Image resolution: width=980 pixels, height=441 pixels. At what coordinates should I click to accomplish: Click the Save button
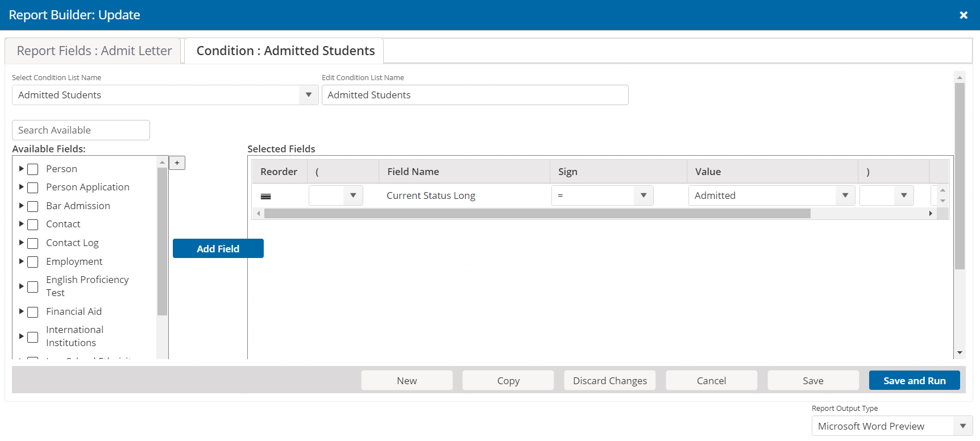[x=813, y=381]
